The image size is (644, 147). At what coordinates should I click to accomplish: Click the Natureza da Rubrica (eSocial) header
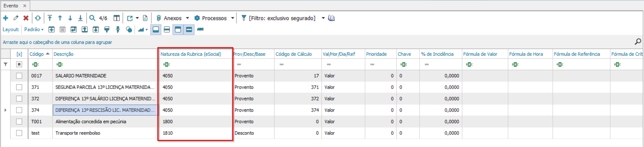click(x=191, y=54)
